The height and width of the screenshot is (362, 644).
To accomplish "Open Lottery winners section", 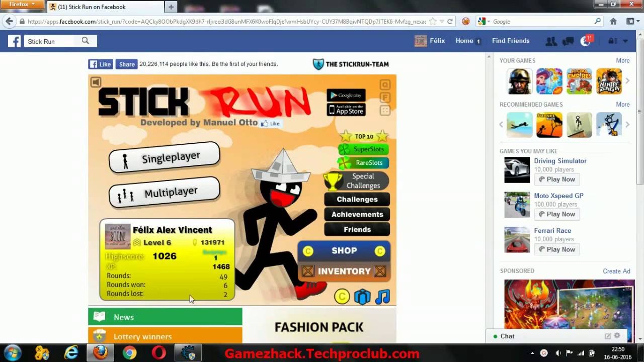I will [x=165, y=336].
